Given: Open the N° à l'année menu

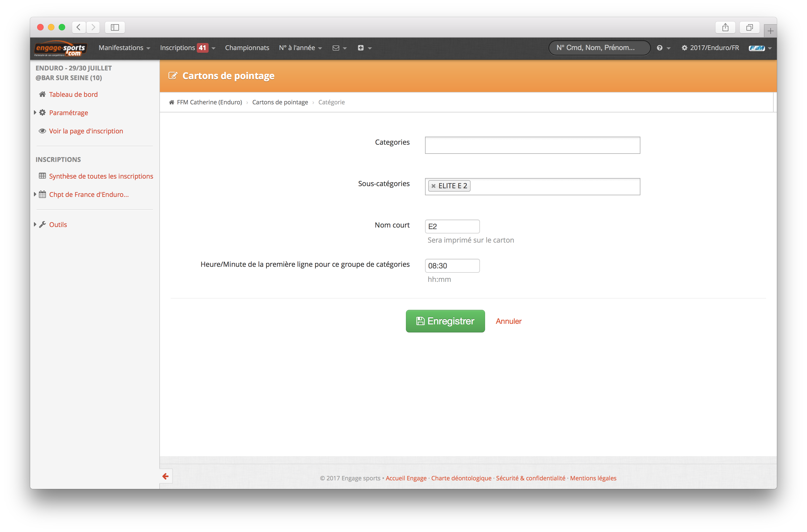Looking at the screenshot, I should coord(300,48).
